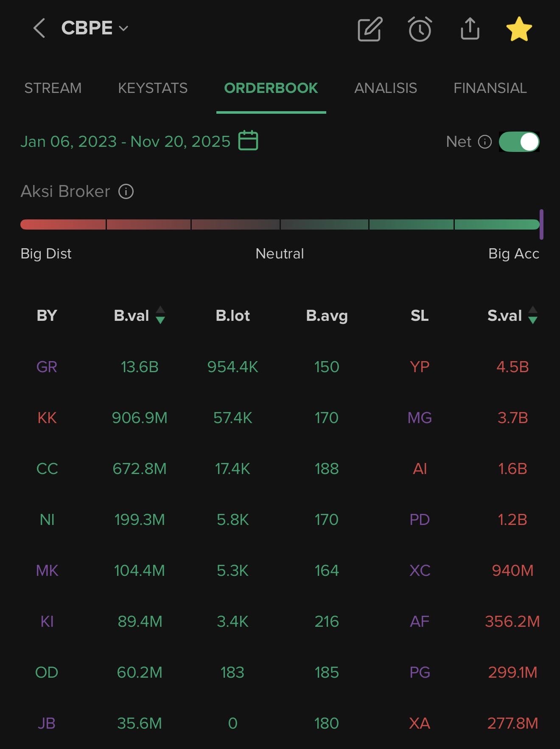Toggle the yellow favorite star

[519, 29]
